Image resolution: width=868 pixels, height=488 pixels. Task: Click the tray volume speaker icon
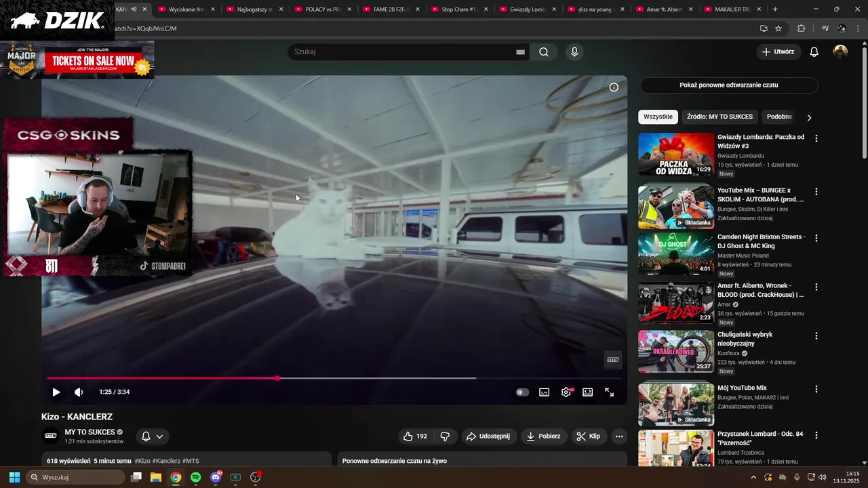(x=822, y=477)
